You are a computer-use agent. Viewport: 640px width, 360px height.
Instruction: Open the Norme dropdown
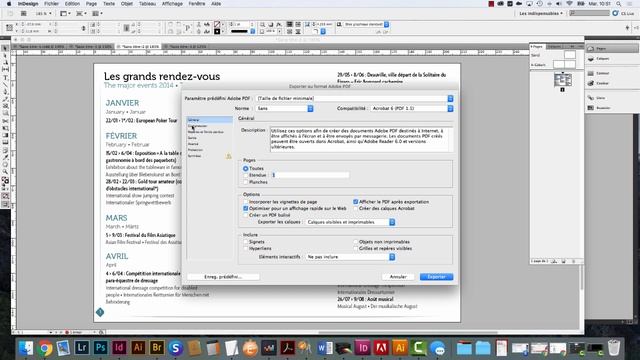click(285, 108)
